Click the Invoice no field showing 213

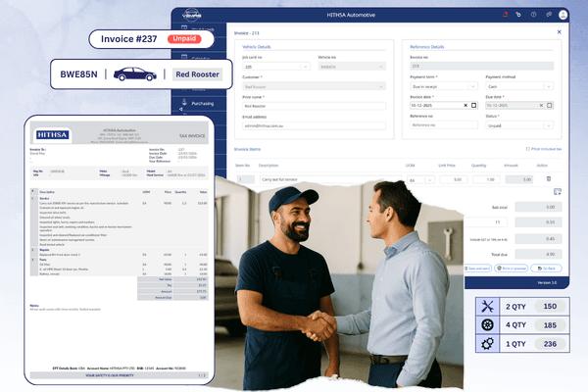tap(481, 66)
